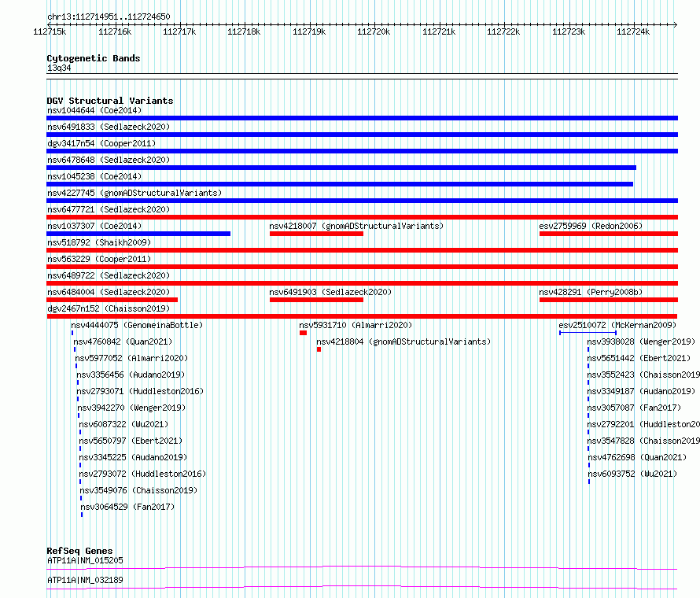This screenshot has height=598, width=700.
Task: Click the esv2510072 (McKernan2009) blue span glyph
Action: (588, 333)
